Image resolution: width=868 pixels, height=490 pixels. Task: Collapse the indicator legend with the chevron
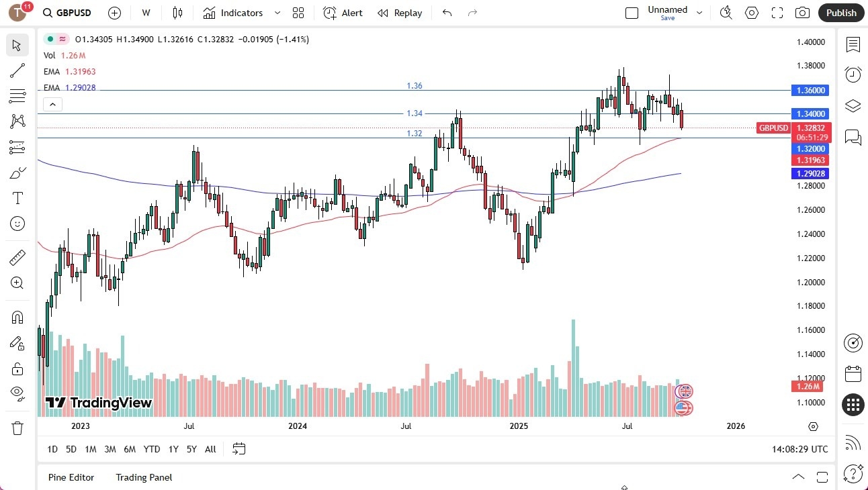click(52, 104)
